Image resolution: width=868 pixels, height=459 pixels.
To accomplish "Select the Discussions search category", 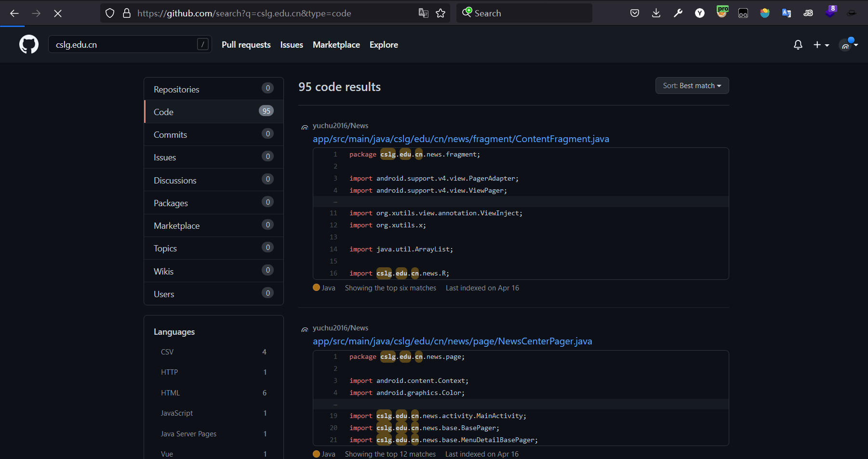I will coord(214,180).
